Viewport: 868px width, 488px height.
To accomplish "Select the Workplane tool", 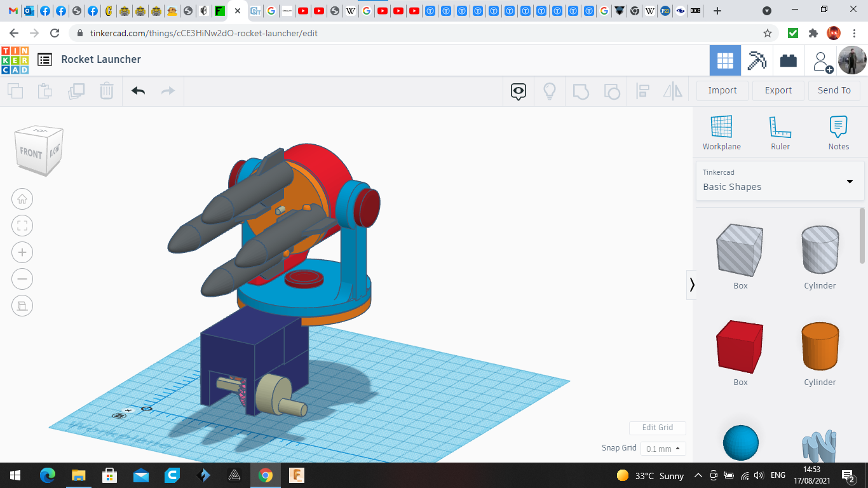I will click(722, 133).
